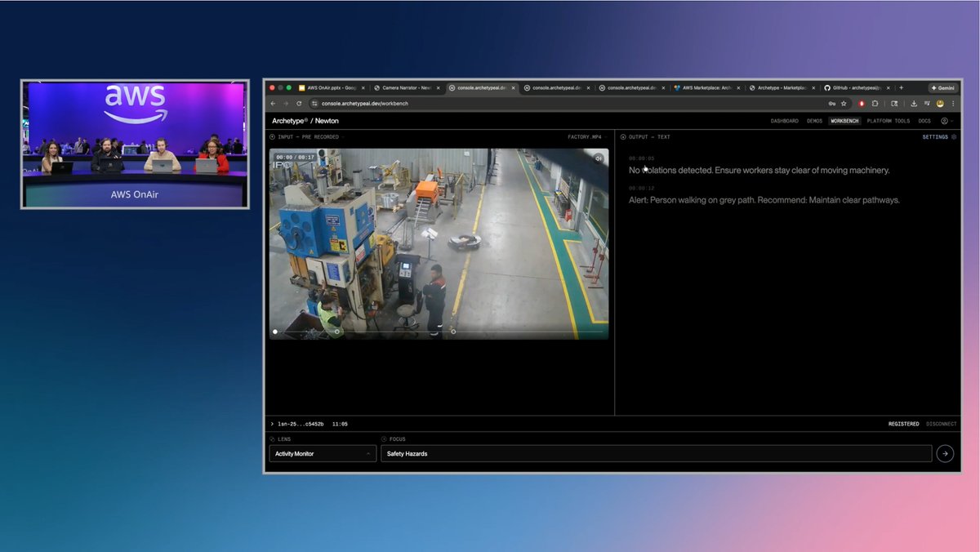
Task: Click the Archetype / Newton logo
Action: [x=305, y=121]
